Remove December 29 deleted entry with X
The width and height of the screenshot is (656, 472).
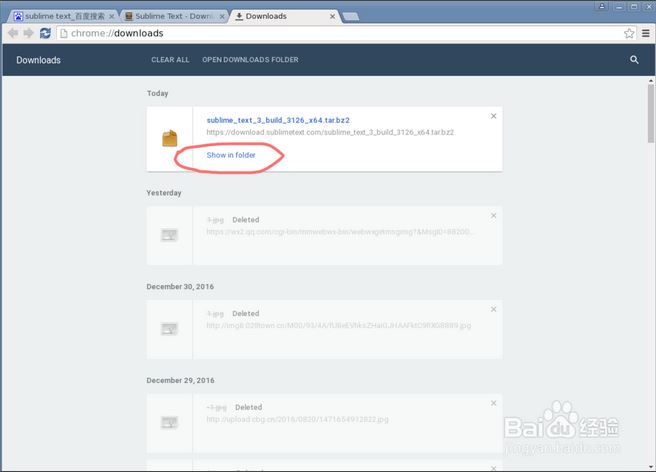494,403
